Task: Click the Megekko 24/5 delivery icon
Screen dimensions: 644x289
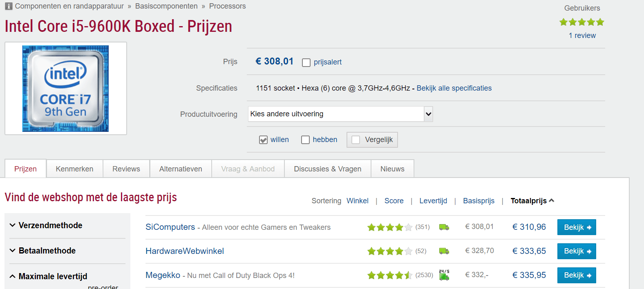Action: tap(444, 275)
